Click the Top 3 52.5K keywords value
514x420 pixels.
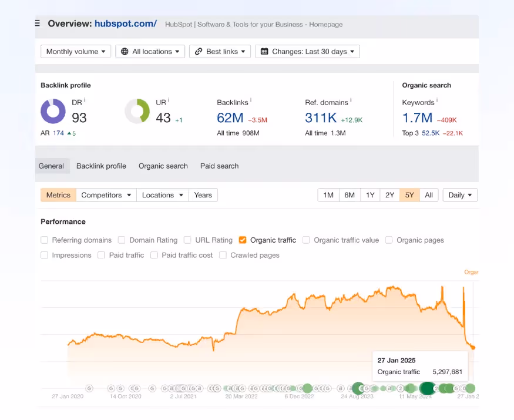431,133
